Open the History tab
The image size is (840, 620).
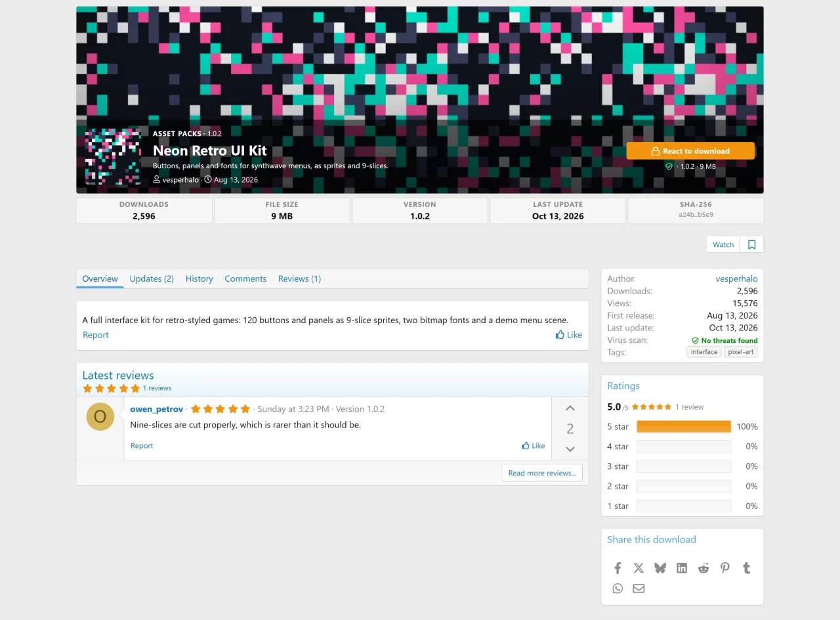[x=199, y=278]
